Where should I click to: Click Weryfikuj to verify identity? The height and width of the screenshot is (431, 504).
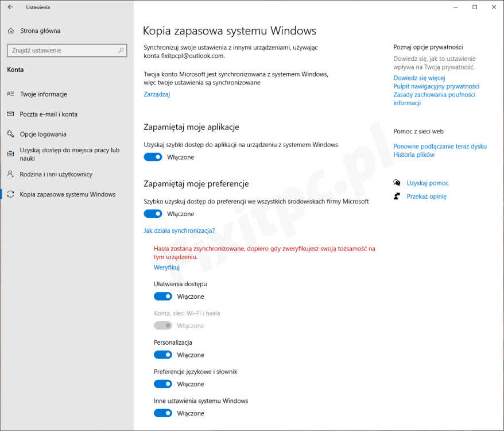(166, 267)
